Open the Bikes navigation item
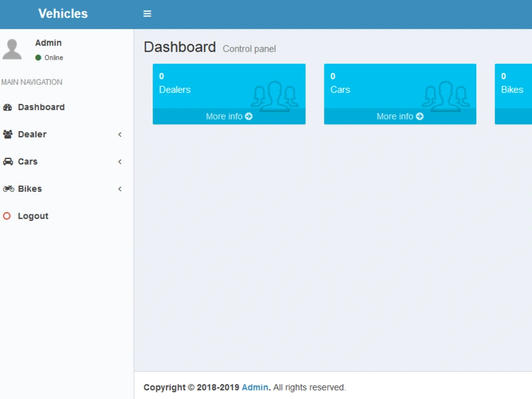Screen dimensions: 532x399 click(66, 189)
